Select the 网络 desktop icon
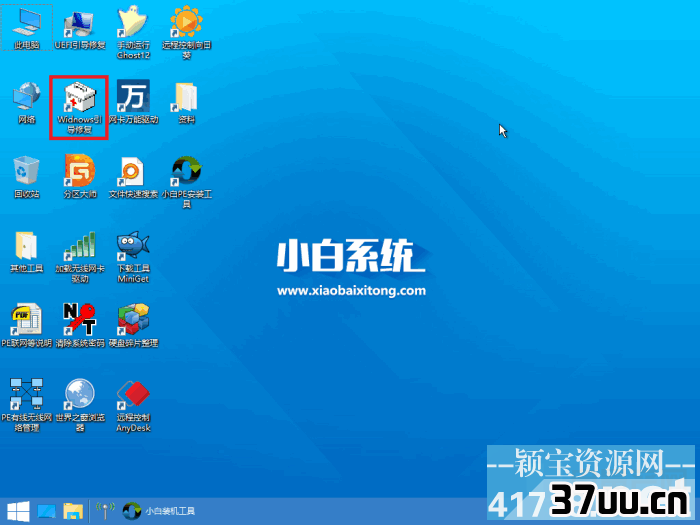This screenshot has width=700, height=525. click(x=27, y=103)
